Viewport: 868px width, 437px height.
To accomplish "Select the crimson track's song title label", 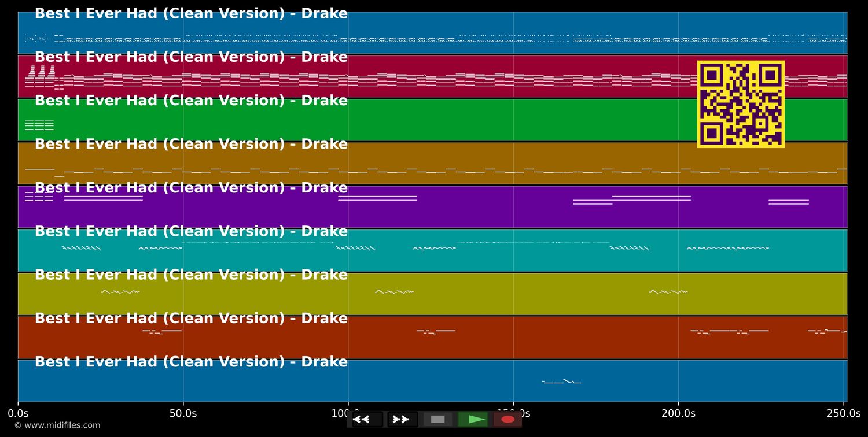I will tap(191, 57).
